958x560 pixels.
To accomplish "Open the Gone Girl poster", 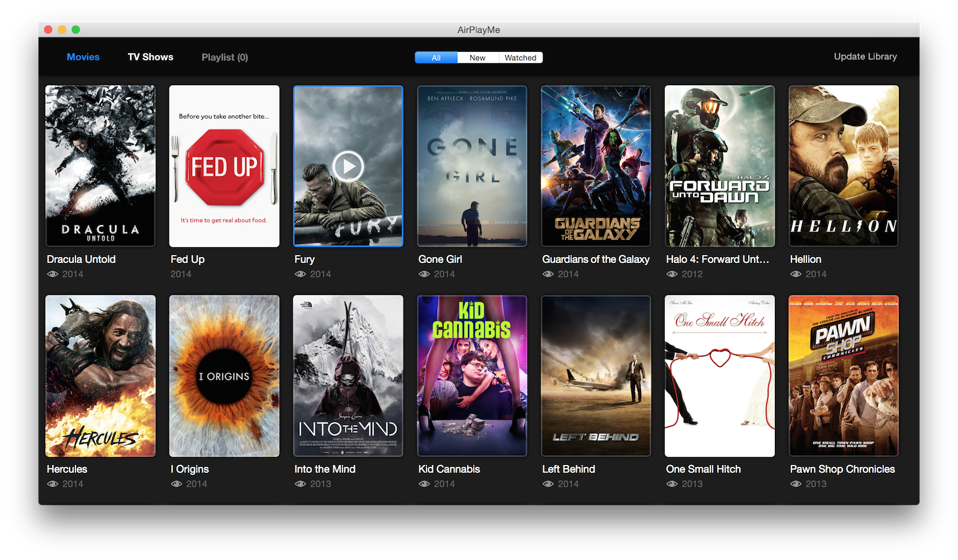I will coord(472,166).
